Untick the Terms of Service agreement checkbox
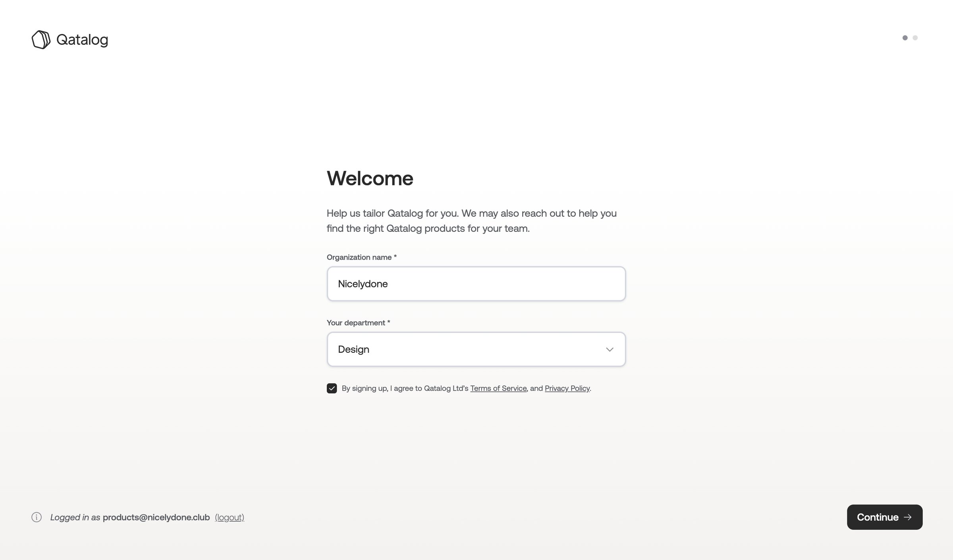The height and width of the screenshot is (560, 953). (332, 388)
